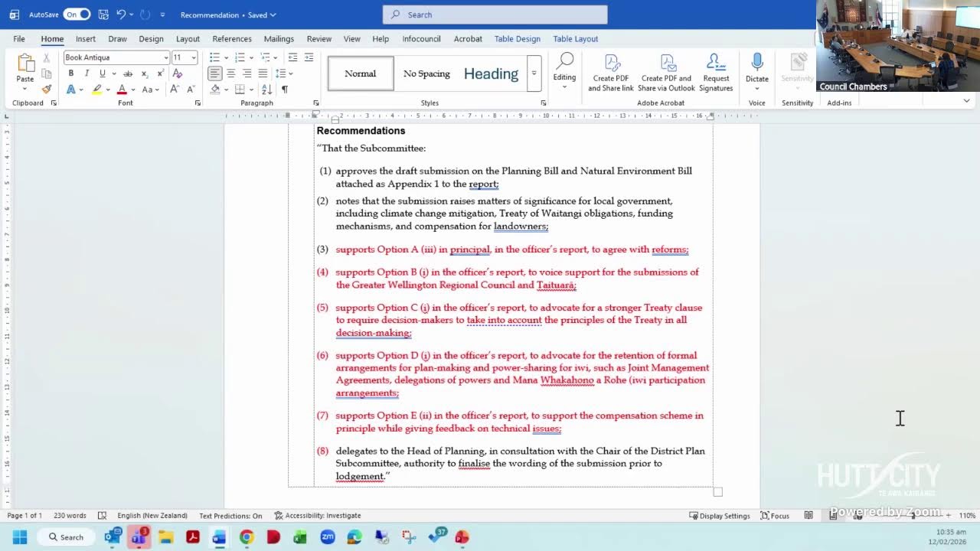Select the Normal style

pos(361,73)
